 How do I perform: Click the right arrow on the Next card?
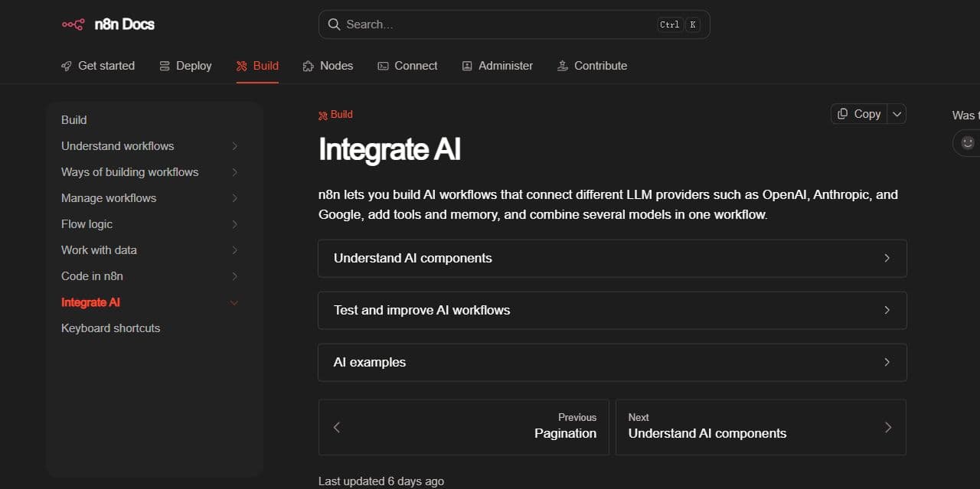[x=888, y=427]
